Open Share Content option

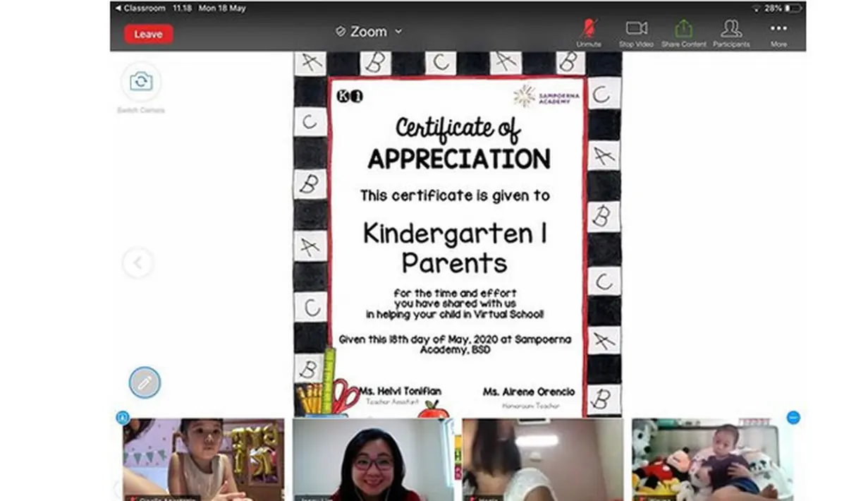pyautogui.click(x=683, y=32)
